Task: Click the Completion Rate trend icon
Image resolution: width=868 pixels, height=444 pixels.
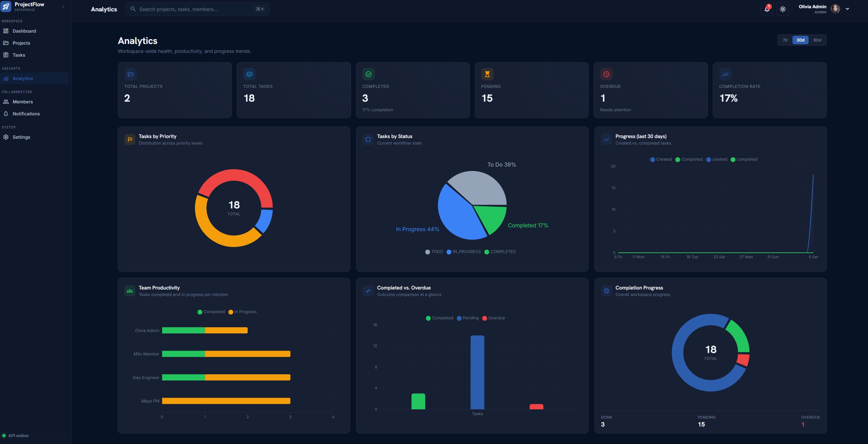Action: coord(725,74)
